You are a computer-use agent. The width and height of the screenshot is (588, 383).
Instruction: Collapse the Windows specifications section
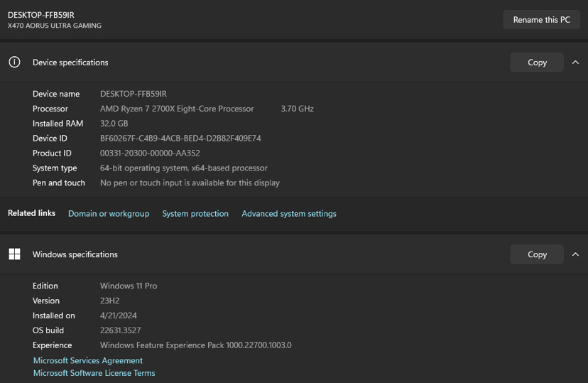pyautogui.click(x=575, y=254)
